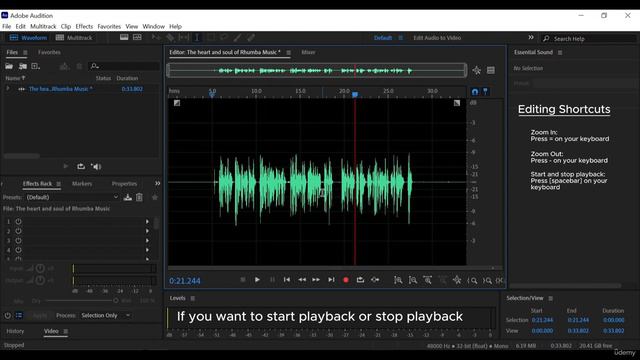Click the red Record button
Screen dimensions: 640x360
346,280
